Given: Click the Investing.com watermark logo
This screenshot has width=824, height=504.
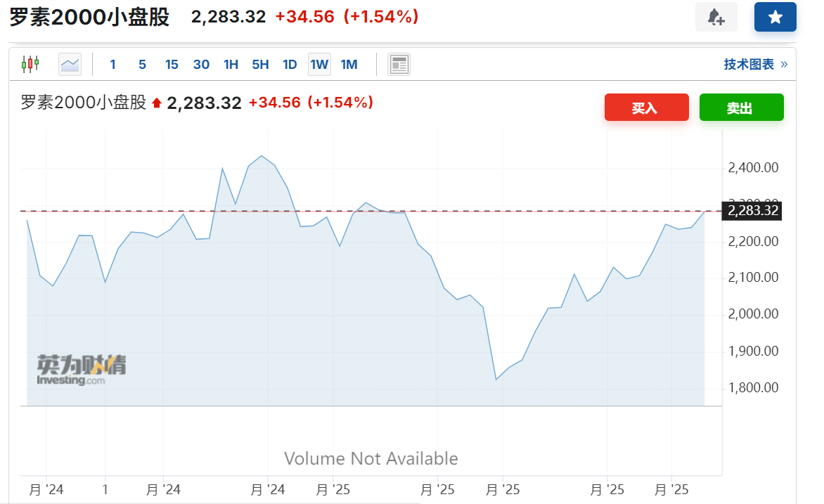Looking at the screenshot, I should pyautogui.click(x=82, y=370).
